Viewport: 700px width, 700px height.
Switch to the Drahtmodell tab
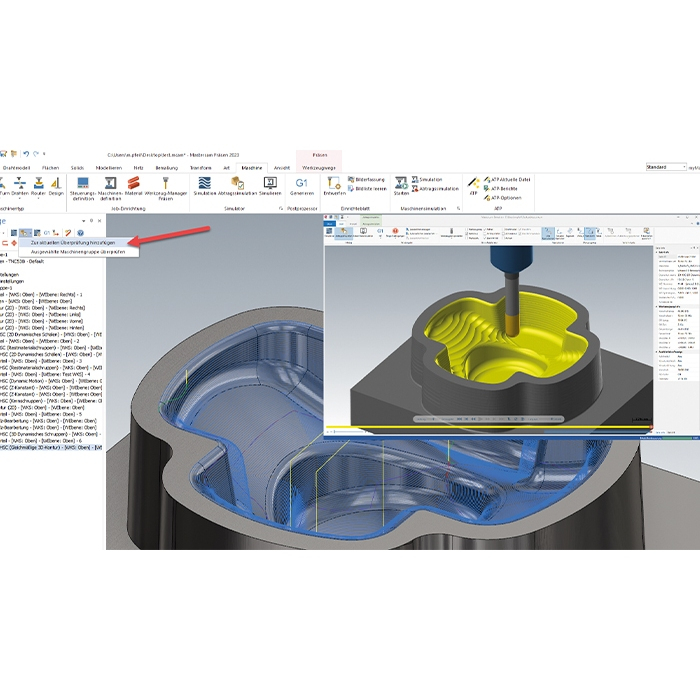(17, 168)
